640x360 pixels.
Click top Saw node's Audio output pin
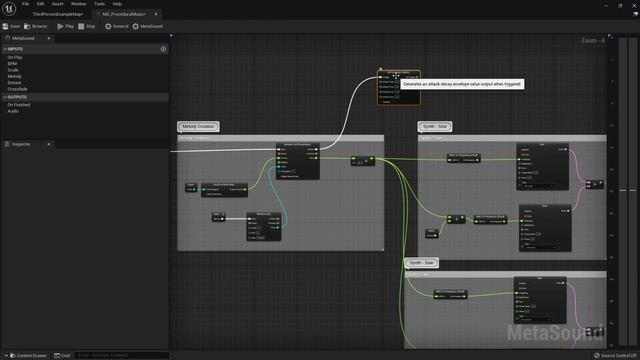[x=566, y=149]
